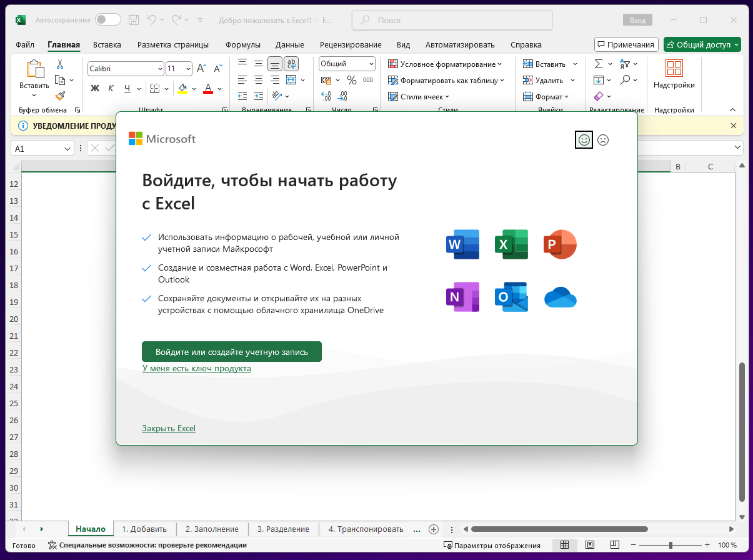
Task: Click У меня есть ключ продукта link
Action: point(197,368)
